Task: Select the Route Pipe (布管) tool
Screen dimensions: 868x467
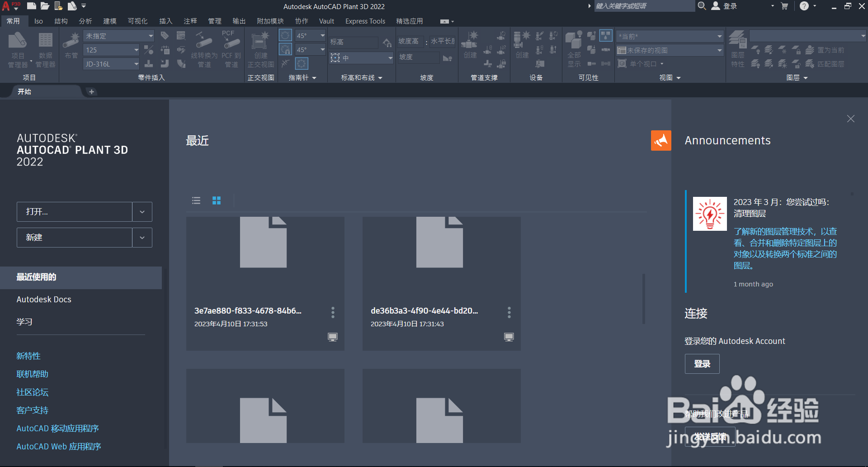Action: (71, 45)
